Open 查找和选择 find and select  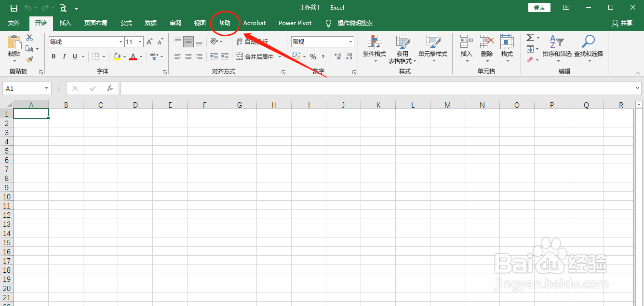[589, 49]
